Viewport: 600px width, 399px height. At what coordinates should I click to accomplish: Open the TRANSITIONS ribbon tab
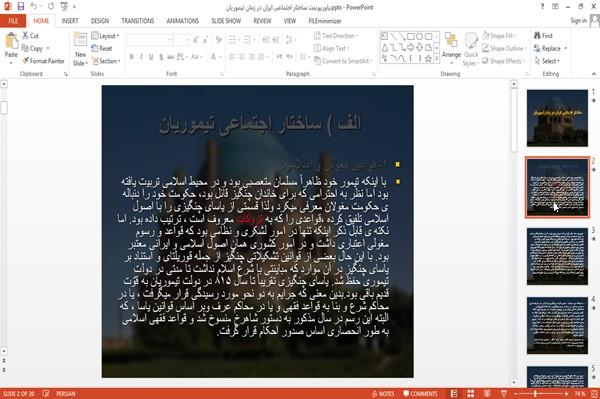(x=138, y=21)
